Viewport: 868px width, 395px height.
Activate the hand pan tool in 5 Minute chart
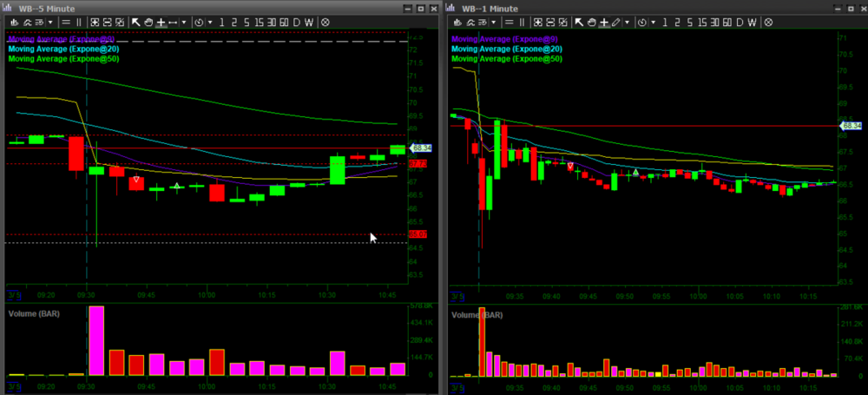[x=148, y=22]
